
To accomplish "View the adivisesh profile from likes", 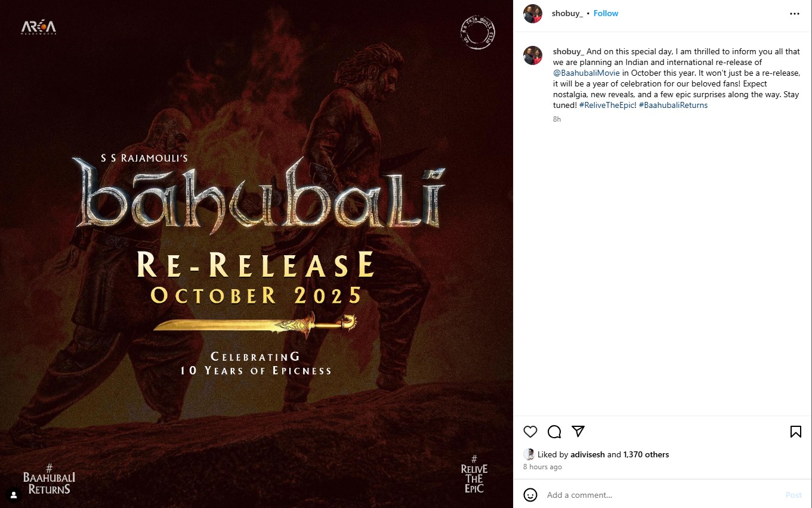I will 588,454.
